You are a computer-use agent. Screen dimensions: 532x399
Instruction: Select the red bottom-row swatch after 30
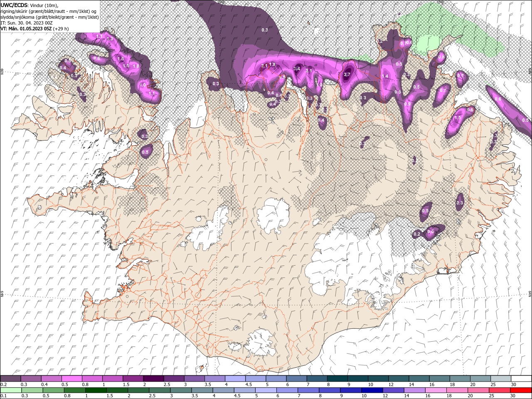520,390
